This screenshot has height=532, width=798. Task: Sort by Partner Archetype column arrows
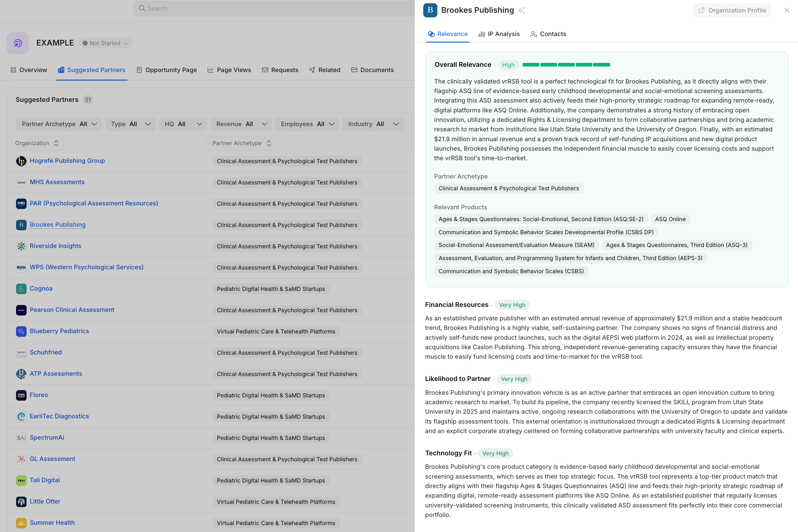[269, 143]
